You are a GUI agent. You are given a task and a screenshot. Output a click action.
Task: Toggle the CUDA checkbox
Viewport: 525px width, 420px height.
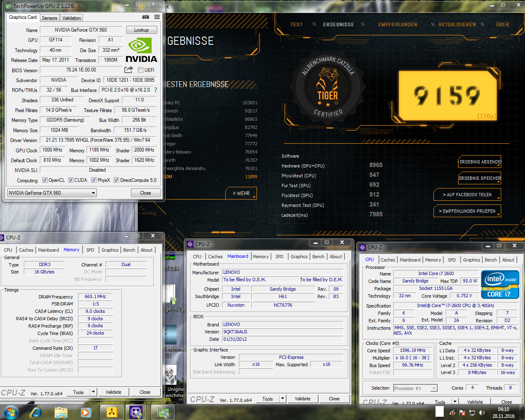coord(71,180)
